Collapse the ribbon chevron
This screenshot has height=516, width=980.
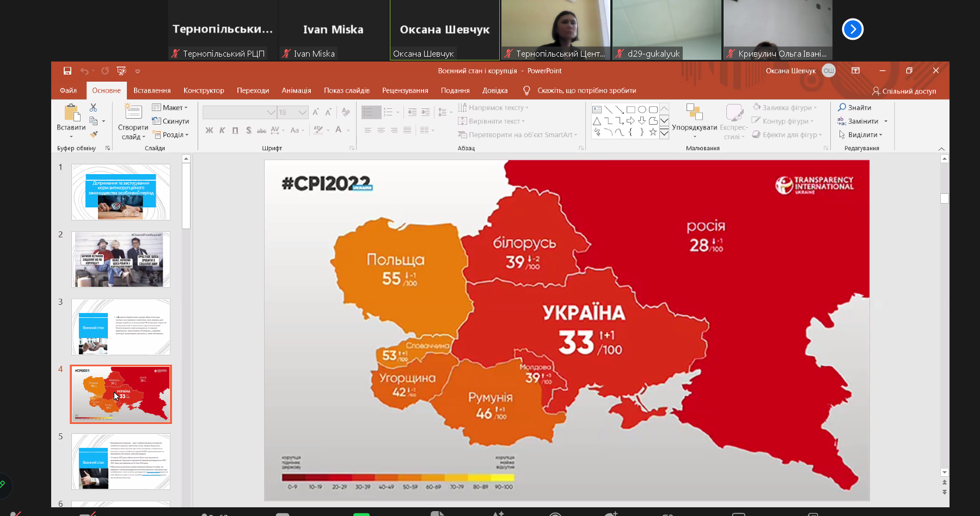941,149
